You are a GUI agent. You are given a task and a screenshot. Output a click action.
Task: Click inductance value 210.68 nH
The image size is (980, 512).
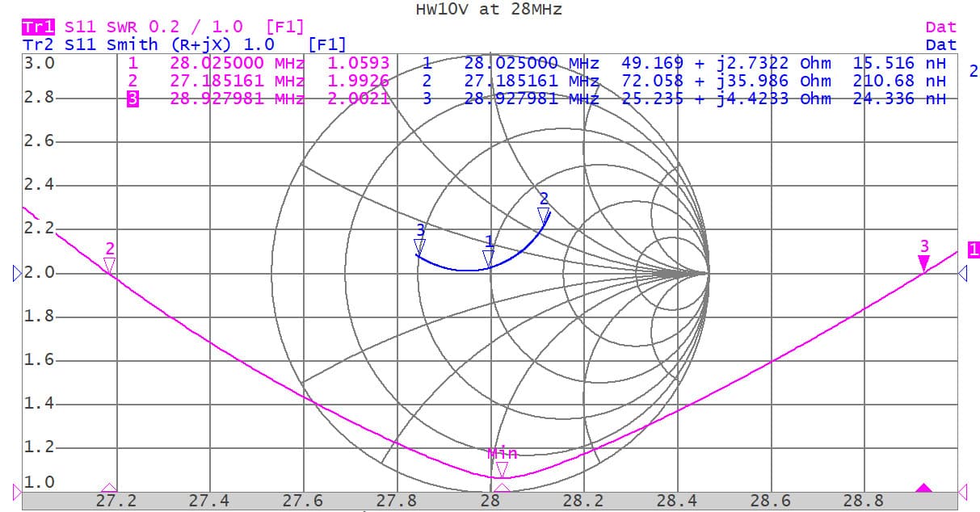pyautogui.click(x=899, y=81)
